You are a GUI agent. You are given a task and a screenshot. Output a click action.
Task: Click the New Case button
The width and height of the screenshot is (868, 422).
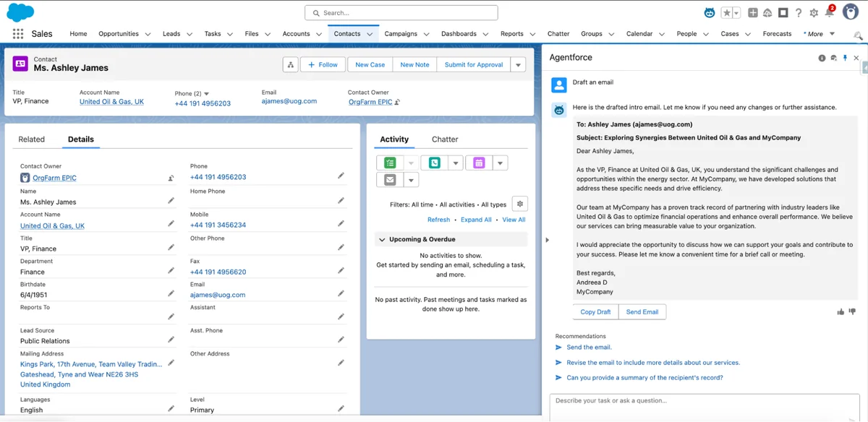[x=370, y=64]
